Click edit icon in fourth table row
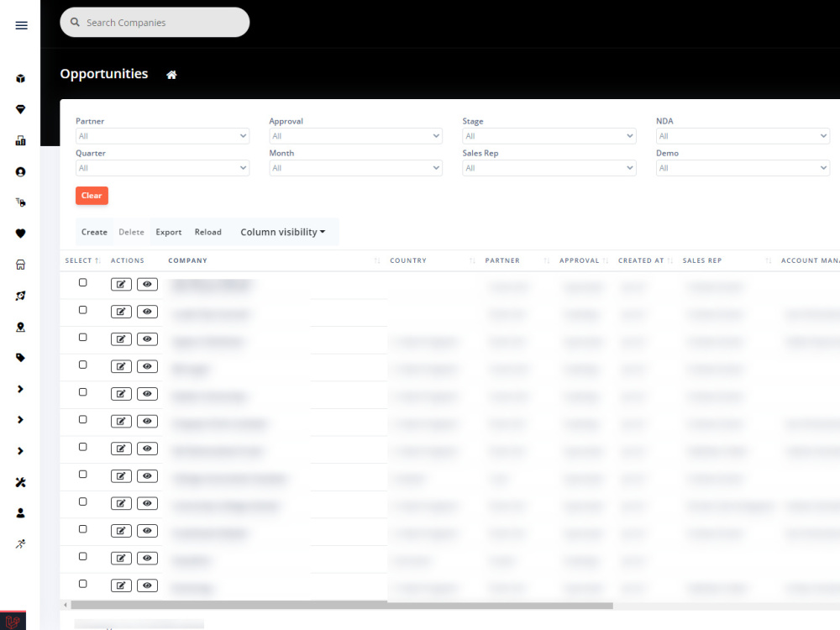 coord(121,366)
